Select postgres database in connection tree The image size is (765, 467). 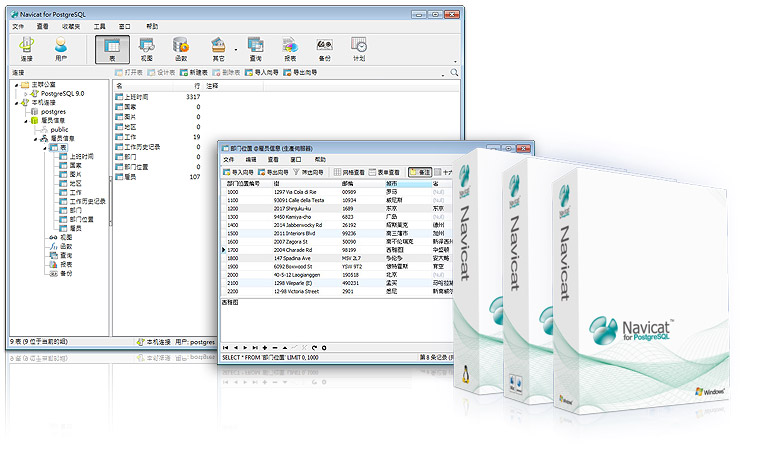coord(53,112)
